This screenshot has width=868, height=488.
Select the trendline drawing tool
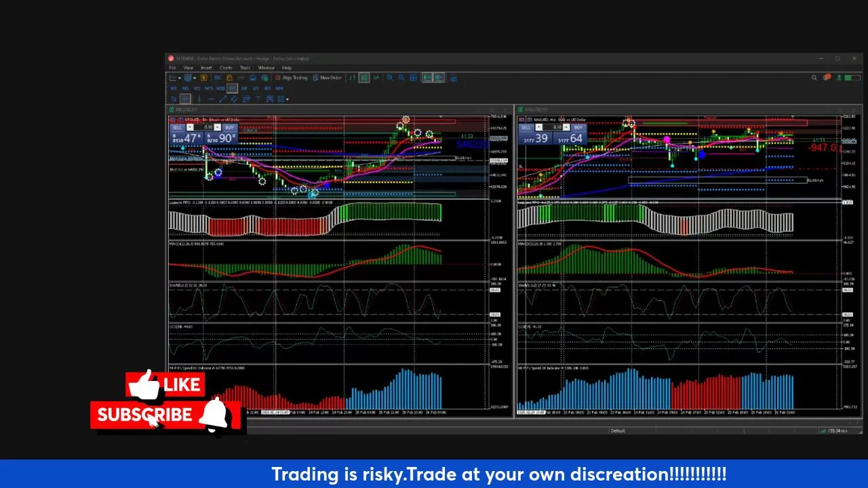click(222, 99)
